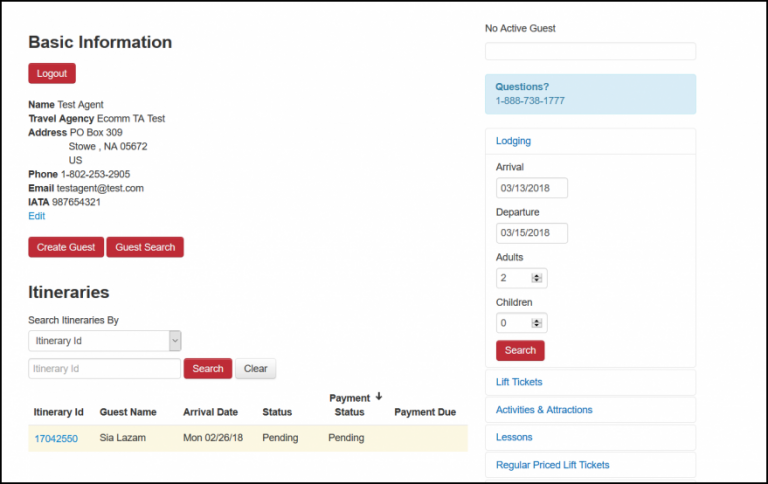Click the Clear button beside itinerary search
Image resolution: width=768 pixels, height=484 pixels.
[x=256, y=369]
